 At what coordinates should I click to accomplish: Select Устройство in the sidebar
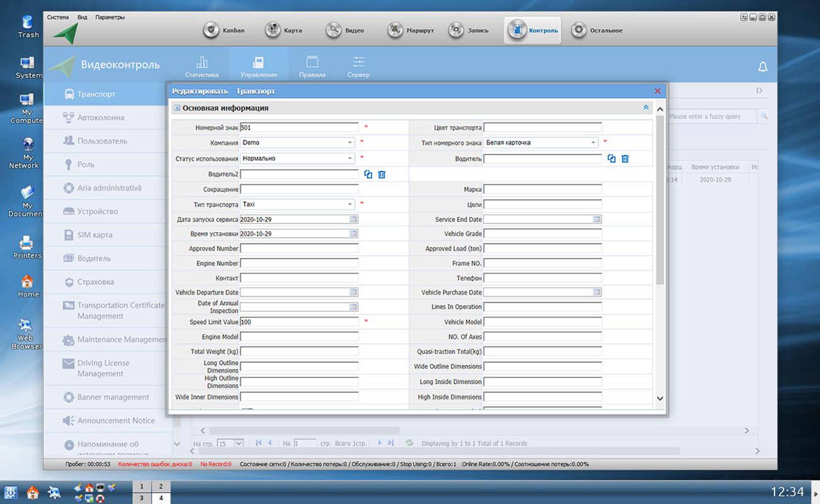[x=97, y=211]
